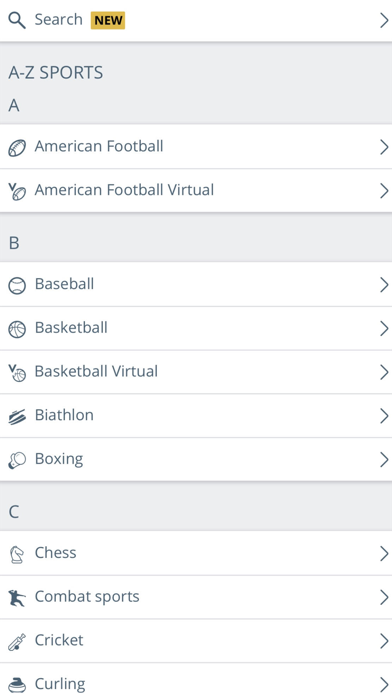Tap the Biathlon skis icon
Image resolution: width=392 pixels, height=696 pixels.
17,417
